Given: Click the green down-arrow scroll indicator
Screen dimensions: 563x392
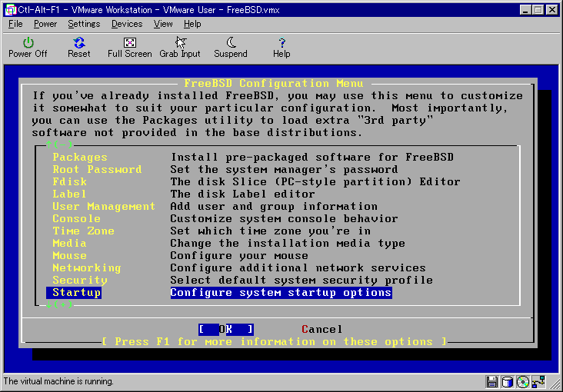Looking at the screenshot, I should click(x=59, y=305).
